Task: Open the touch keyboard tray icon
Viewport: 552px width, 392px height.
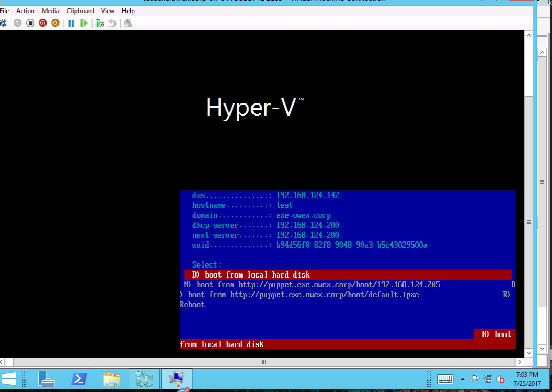Action: click(x=445, y=379)
